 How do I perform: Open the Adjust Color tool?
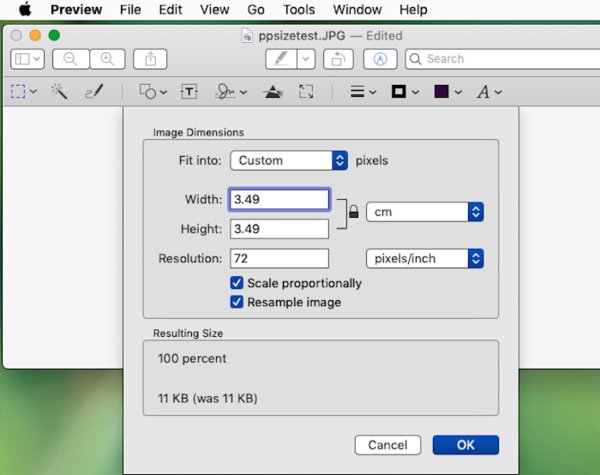pyautogui.click(x=273, y=91)
